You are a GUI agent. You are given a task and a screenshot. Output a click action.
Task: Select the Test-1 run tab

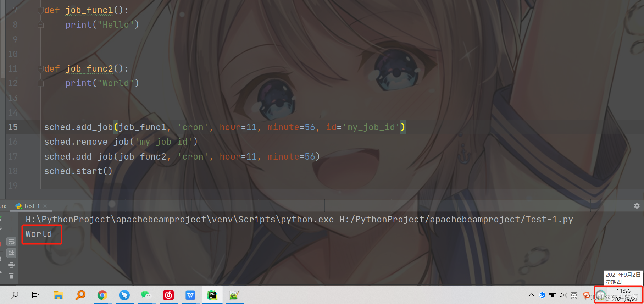click(31, 206)
